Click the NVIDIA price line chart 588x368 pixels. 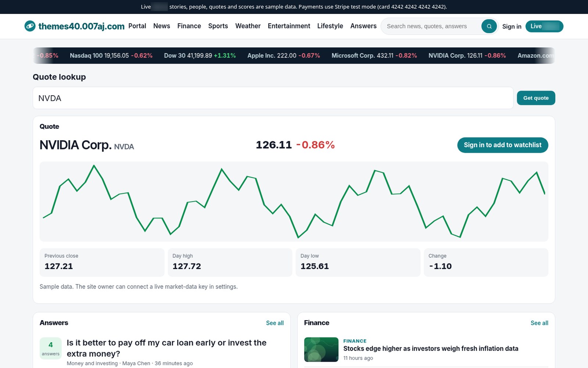point(294,201)
